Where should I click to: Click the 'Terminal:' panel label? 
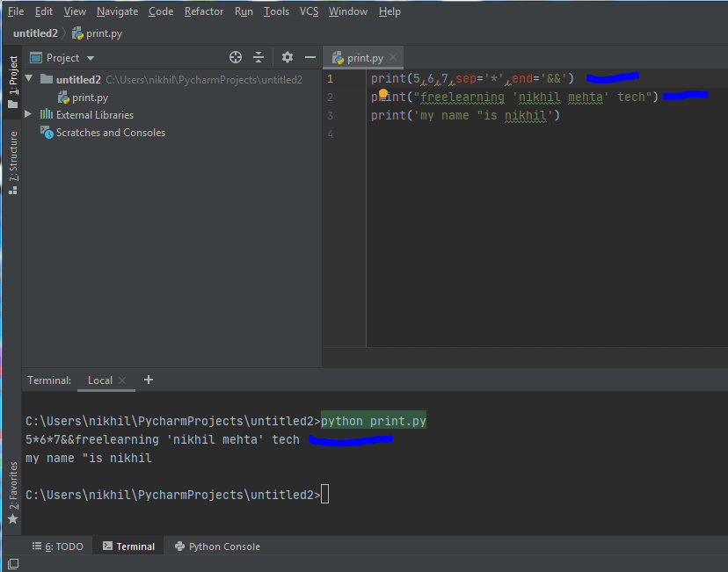(49, 380)
